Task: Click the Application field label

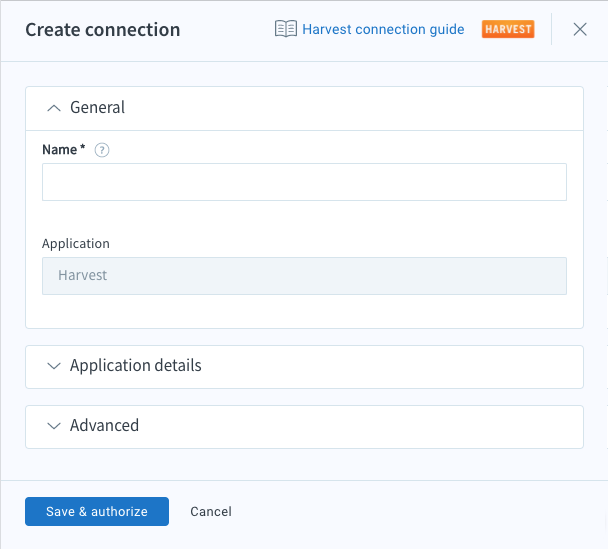Action: [76, 243]
